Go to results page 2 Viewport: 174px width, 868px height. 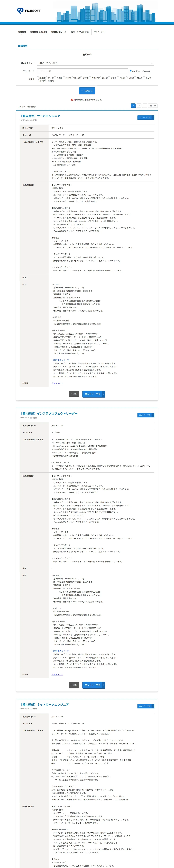pos(139,105)
